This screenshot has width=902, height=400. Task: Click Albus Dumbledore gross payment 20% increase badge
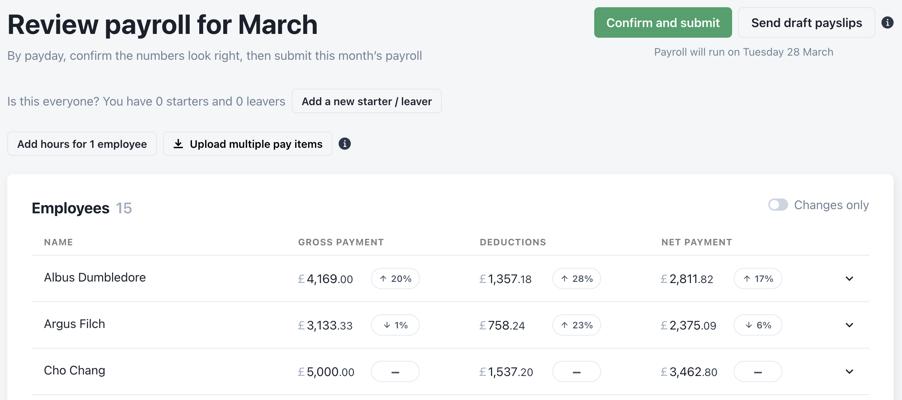(395, 279)
